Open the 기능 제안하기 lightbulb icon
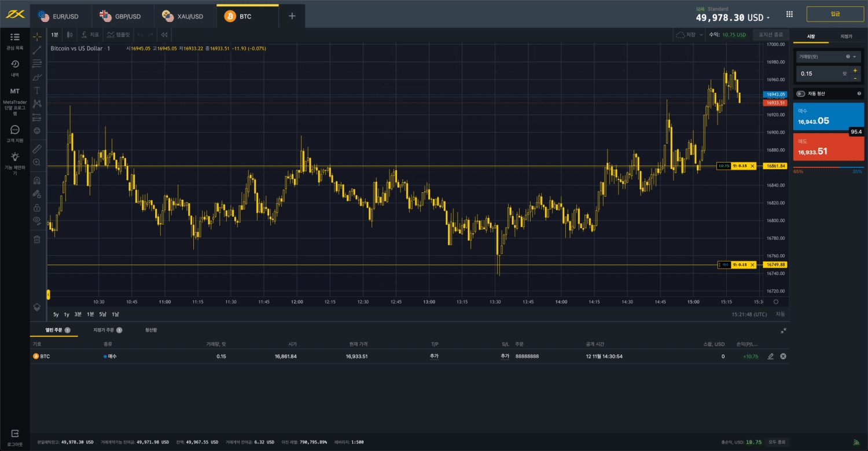868x451 pixels. click(x=15, y=156)
